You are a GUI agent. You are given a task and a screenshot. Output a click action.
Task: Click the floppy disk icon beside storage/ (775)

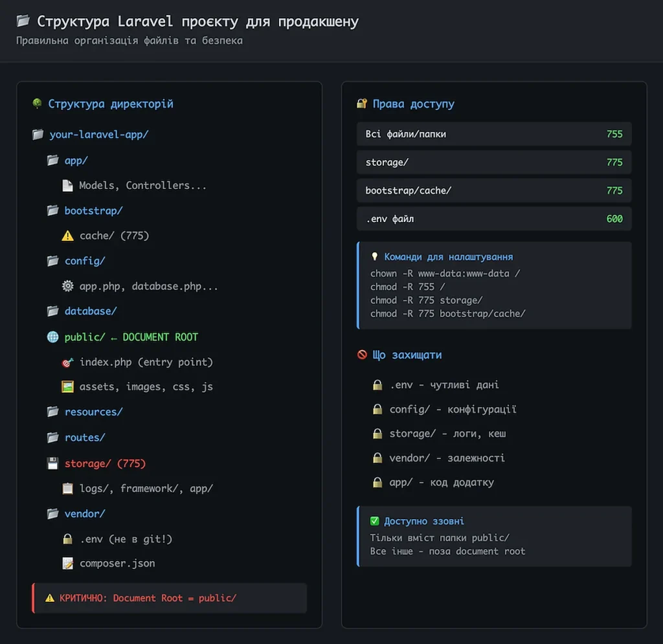(54, 463)
